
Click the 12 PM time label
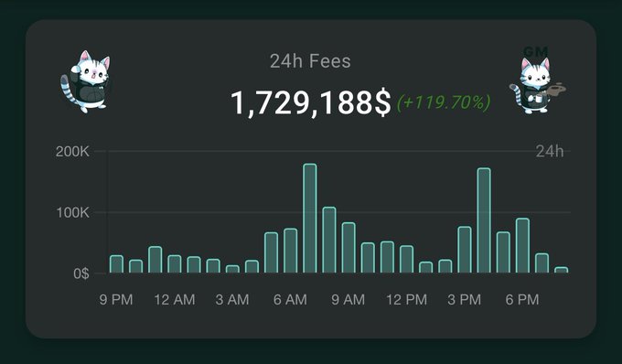click(407, 299)
